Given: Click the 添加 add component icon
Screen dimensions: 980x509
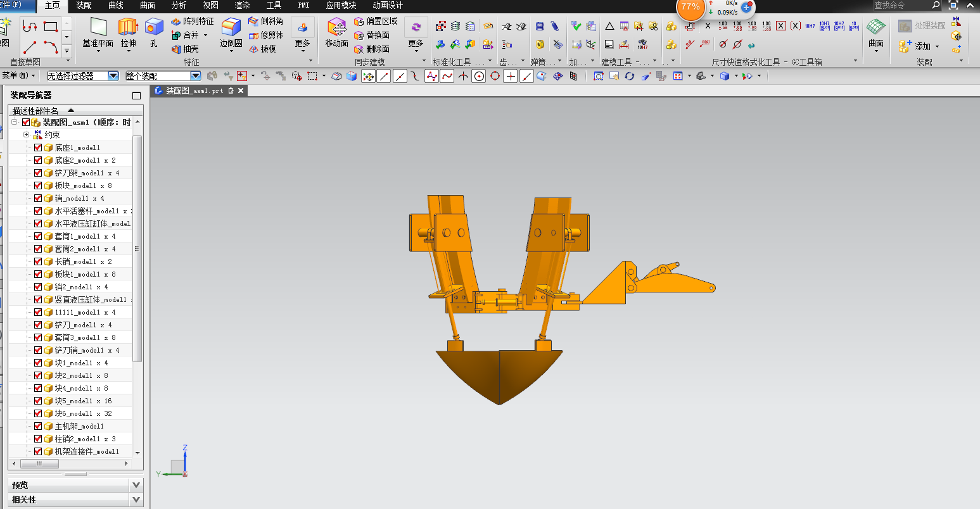Looking at the screenshot, I should tap(905, 46).
